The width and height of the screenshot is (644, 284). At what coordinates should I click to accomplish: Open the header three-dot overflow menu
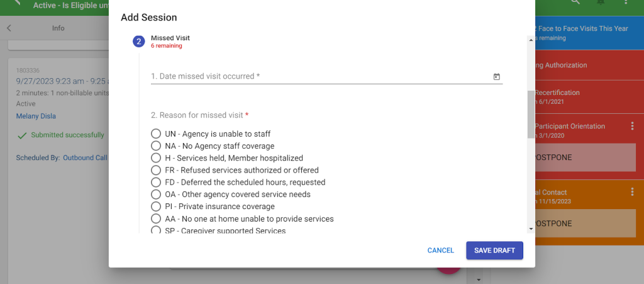626,3
